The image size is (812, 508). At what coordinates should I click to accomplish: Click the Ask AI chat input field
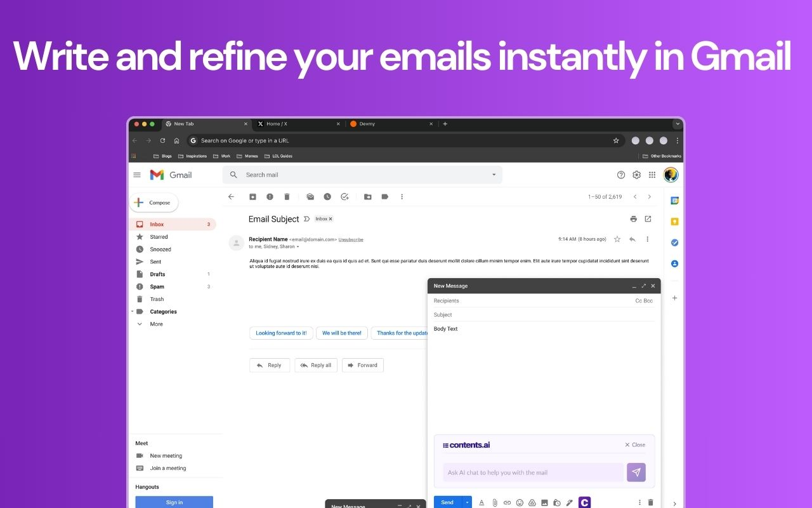[x=533, y=472]
